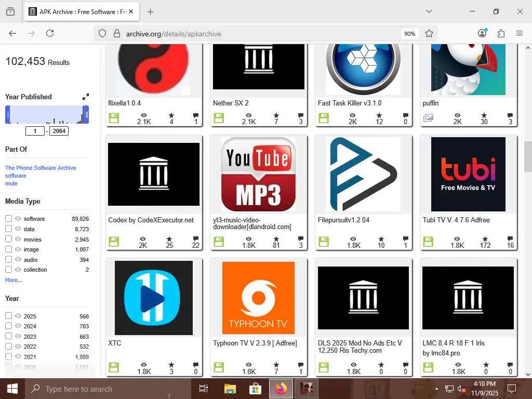532x399 pixels.
Task: Open the Firefox hamburger menu
Action: coord(520,33)
